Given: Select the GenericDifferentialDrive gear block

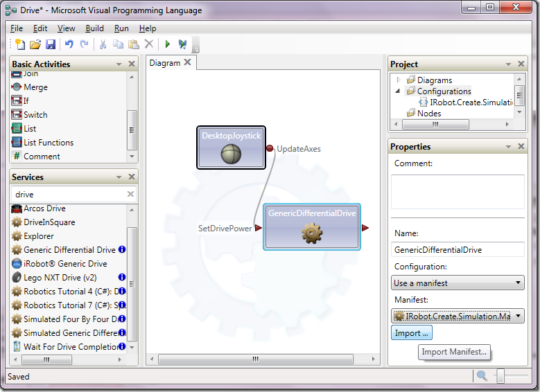Looking at the screenshot, I should pos(311,226).
